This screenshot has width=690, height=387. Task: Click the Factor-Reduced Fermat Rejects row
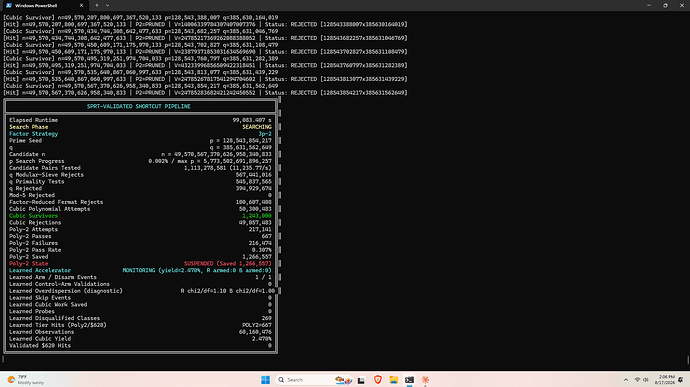point(140,202)
